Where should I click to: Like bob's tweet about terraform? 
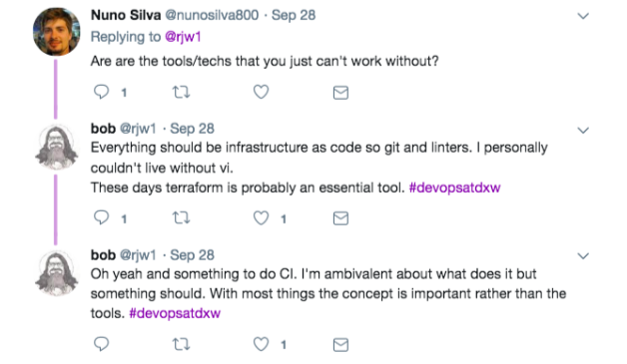tap(261, 218)
